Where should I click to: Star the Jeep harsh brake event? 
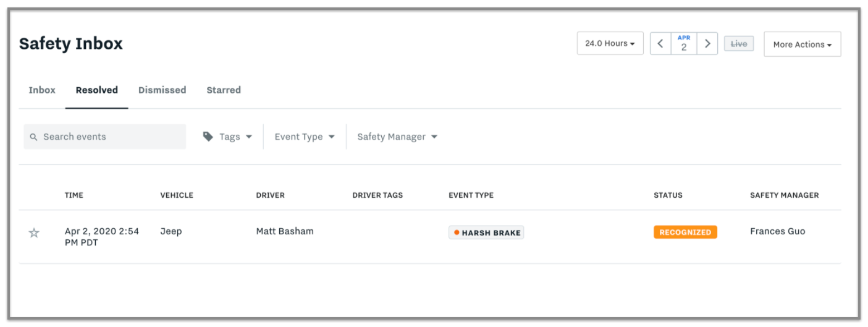click(x=34, y=233)
